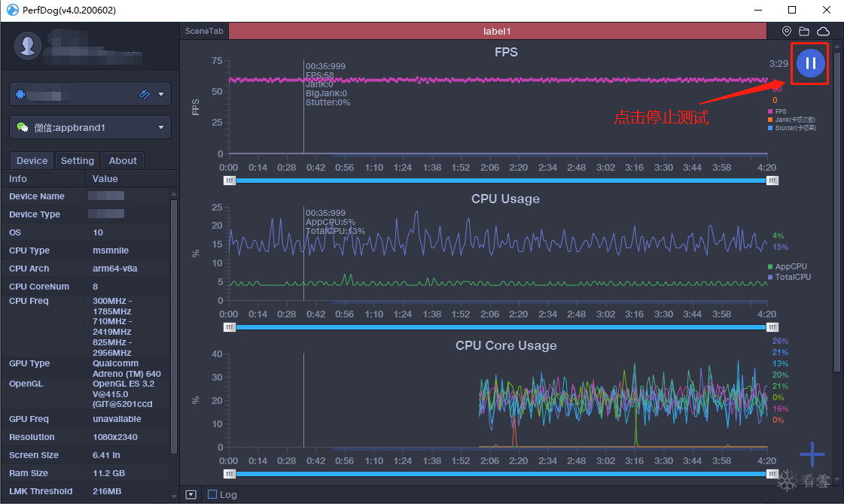Click the FPS chart left range slider handle
The height and width of the screenshot is (504, 844).
click(x=230, y=181)
